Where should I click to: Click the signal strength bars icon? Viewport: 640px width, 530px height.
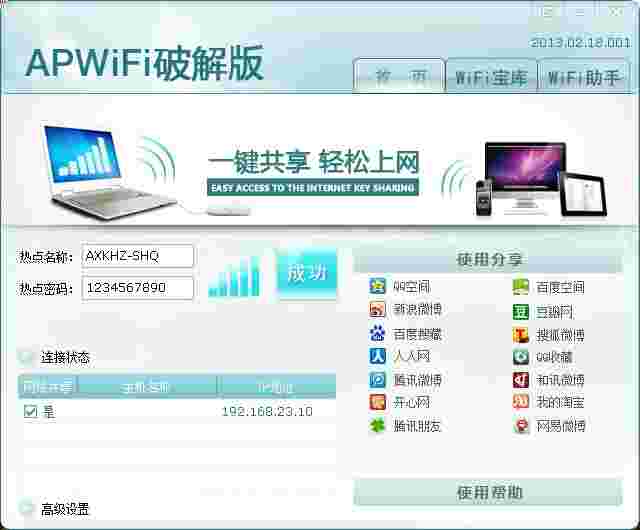[234, 276]
